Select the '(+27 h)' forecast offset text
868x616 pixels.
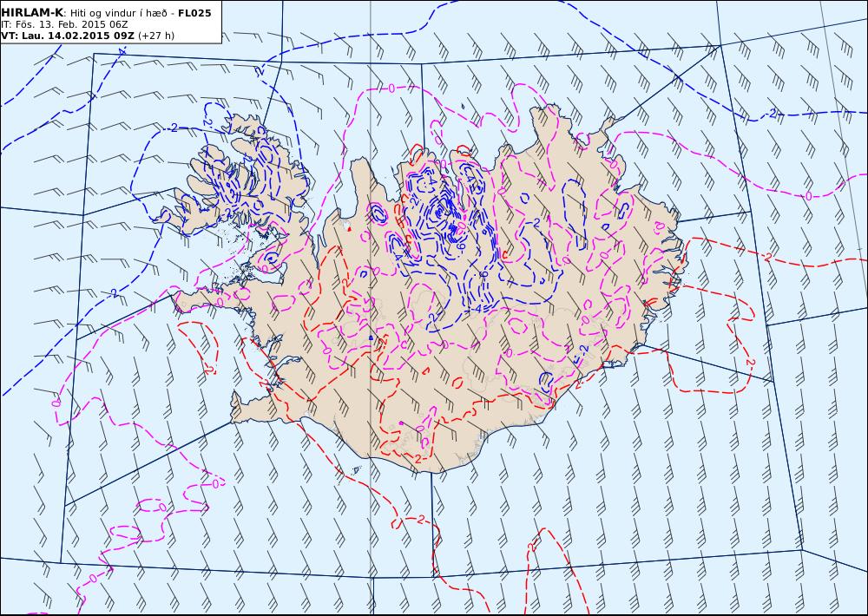(156, 36)
